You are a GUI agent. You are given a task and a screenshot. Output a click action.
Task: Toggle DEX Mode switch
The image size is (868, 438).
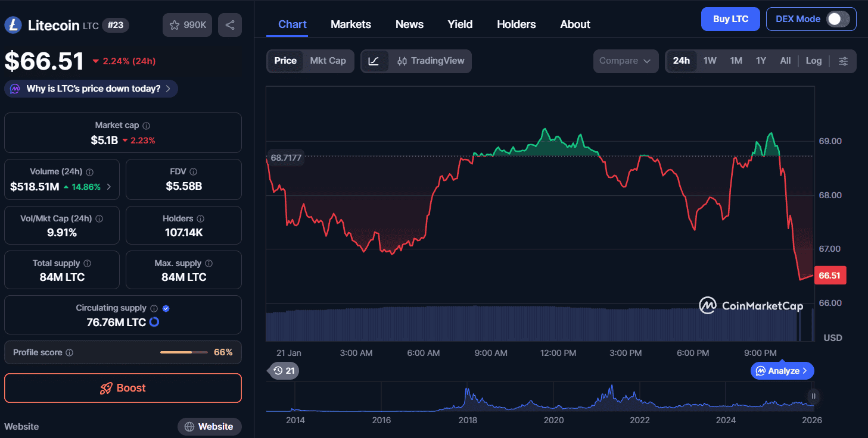(x=838, y=19)
